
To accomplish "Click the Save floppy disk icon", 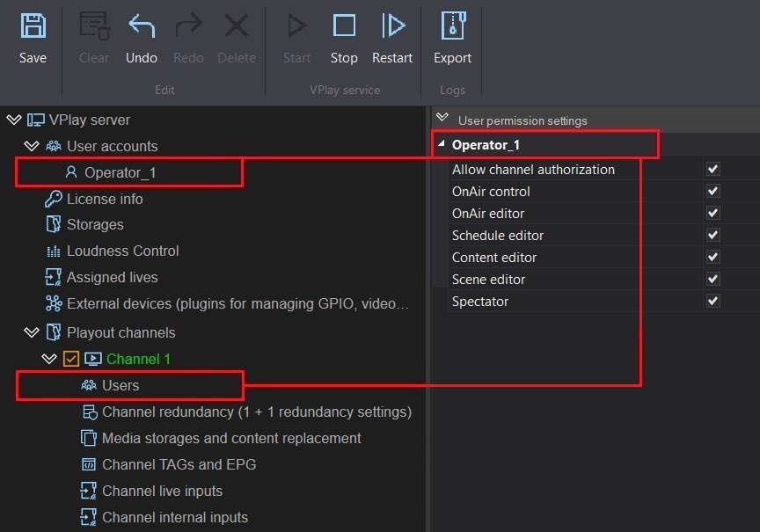I will click(x=33, y=26).
